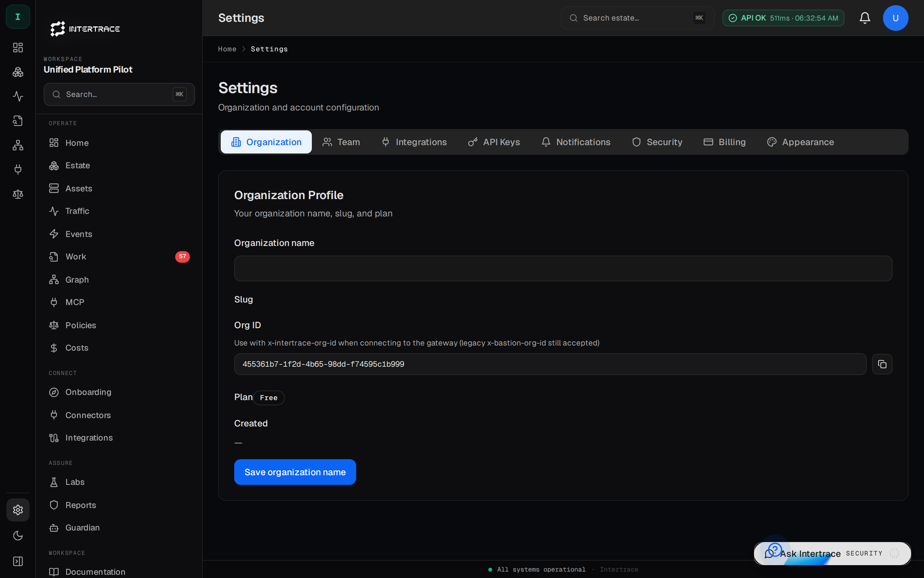Focus the sidebar Search box
This screenshot has width=924, height=578.
[119, 94]
